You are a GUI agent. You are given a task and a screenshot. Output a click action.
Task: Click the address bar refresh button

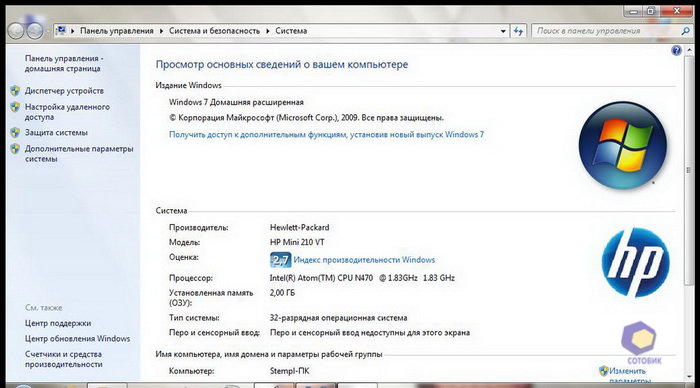[x=518, y=31]
